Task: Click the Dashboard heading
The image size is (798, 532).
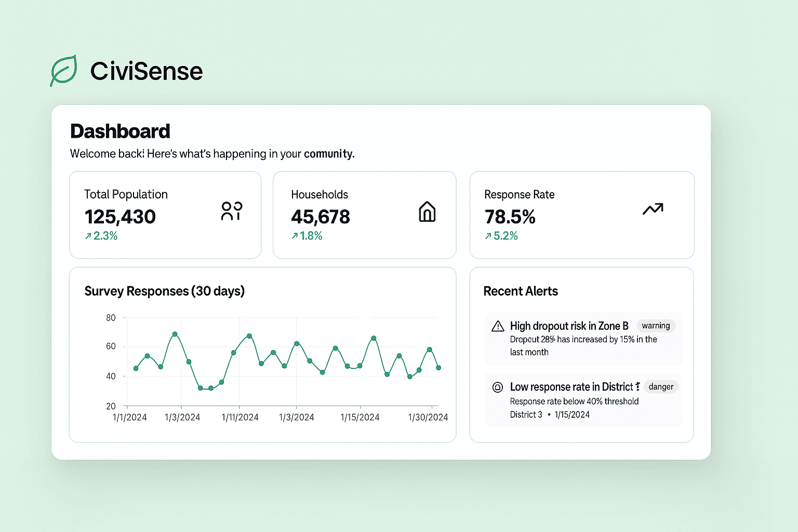Action: (120, 131)
